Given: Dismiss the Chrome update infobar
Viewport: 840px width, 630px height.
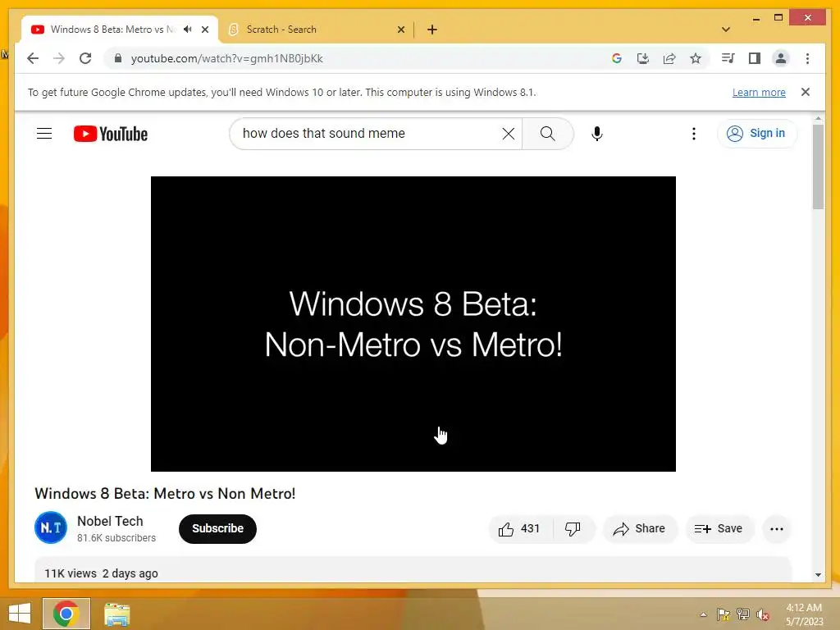Looking at the screenshot, I should pos(806,92).
